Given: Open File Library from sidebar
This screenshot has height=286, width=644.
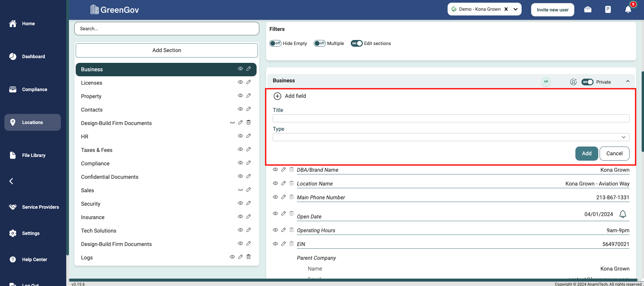Looking at the screenshot, I should coord(33,155).
